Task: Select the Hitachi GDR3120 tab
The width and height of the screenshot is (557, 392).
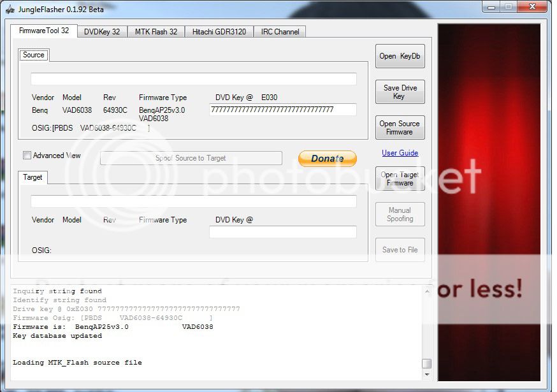Action: point(219,32)
